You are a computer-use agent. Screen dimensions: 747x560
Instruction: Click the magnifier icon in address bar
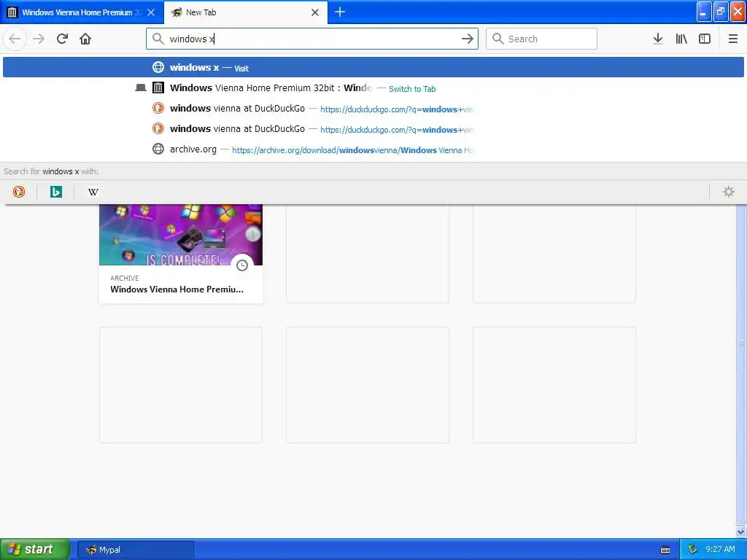click(158, 39)
